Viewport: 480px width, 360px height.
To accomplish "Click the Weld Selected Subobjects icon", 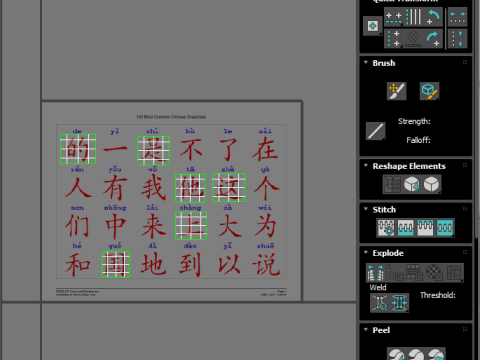I will click(399, 303).
